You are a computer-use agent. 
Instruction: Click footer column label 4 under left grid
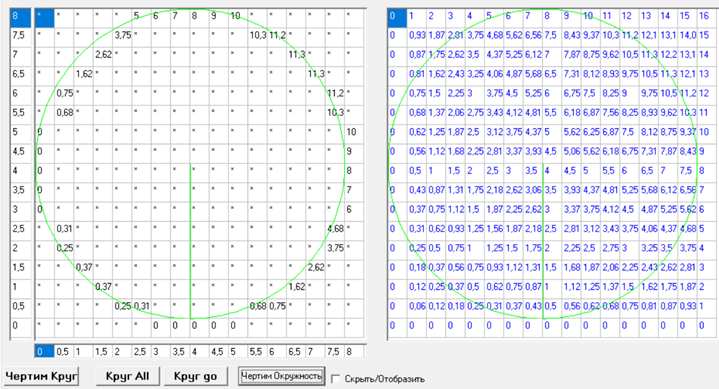[x=199, y=351]
